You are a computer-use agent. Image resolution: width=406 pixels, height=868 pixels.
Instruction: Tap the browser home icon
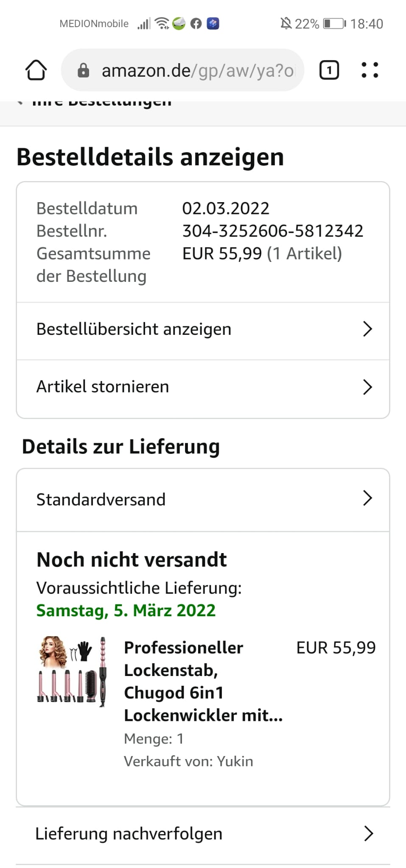[x=36, y=70]
